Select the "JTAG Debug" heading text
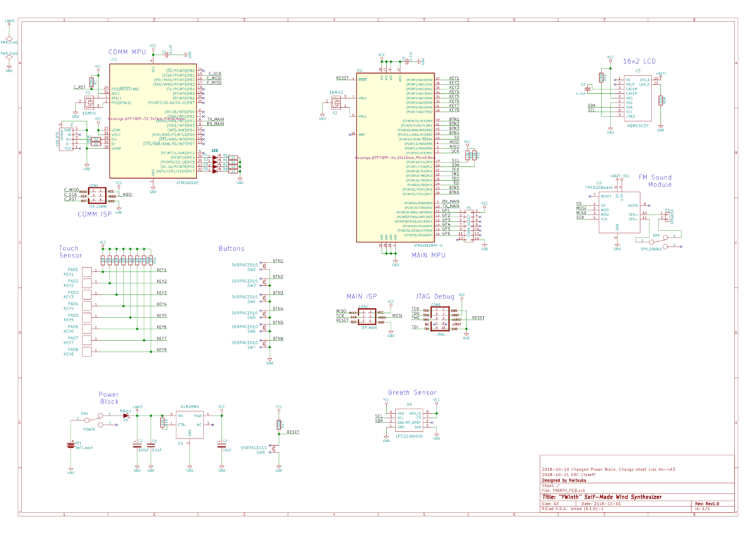Screen dimensions: 756x534 (x=435, y=296)
